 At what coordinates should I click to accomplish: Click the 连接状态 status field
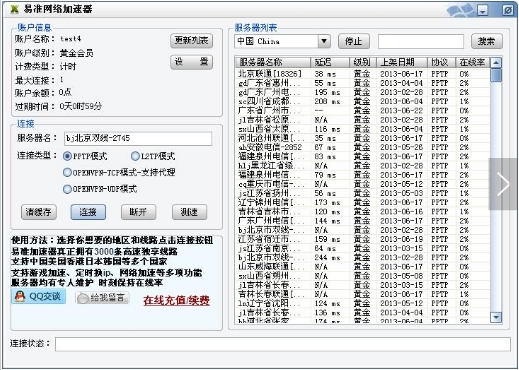[283, 344]
